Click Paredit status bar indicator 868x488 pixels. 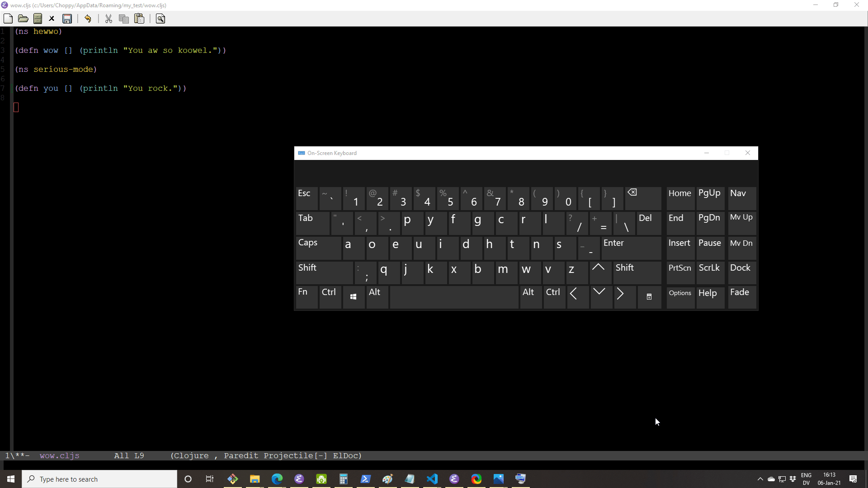tap(241, 455)
